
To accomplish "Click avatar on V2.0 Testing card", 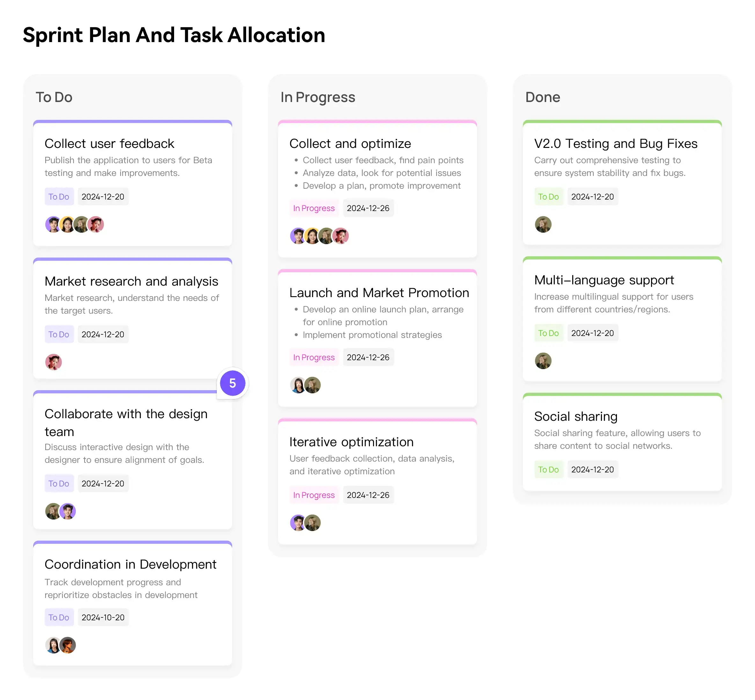I will (x=543, y=224).
